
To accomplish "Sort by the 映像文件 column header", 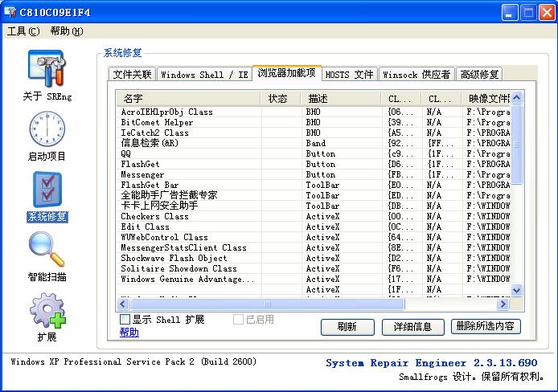I will coord(486,99).
